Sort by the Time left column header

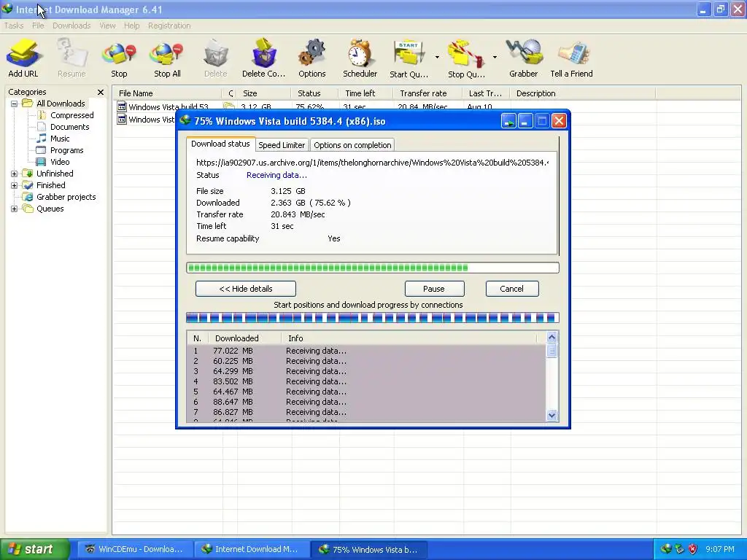(365, 93)
